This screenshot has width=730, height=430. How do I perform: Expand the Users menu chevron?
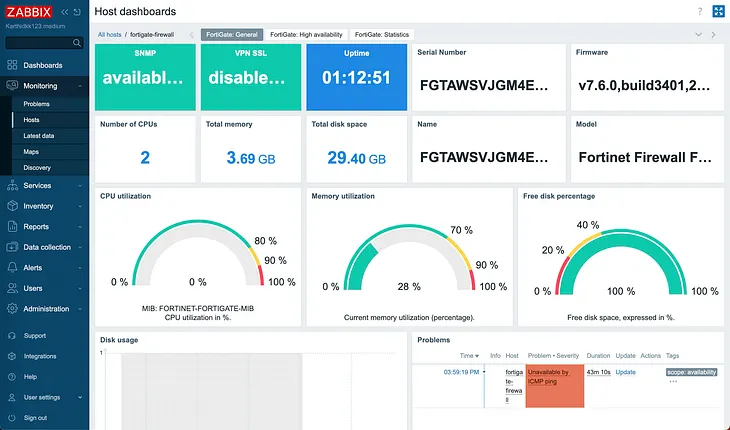coord(80,288)
